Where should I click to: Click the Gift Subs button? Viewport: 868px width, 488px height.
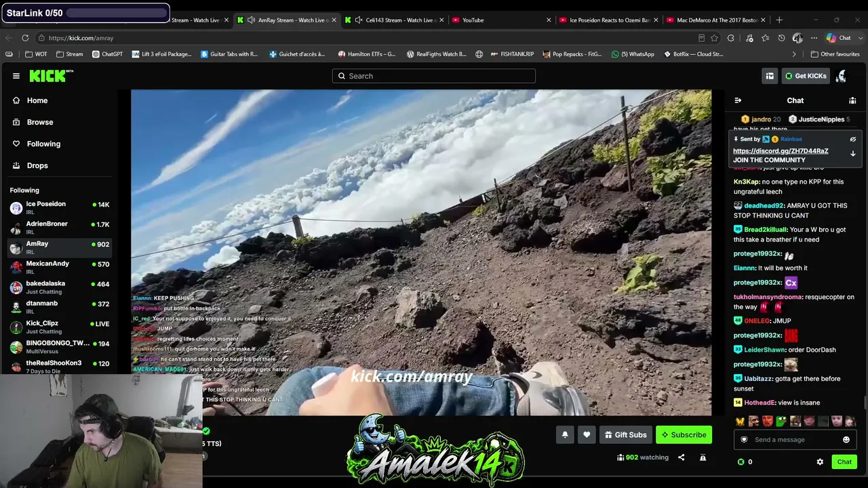tap(625, 434)
